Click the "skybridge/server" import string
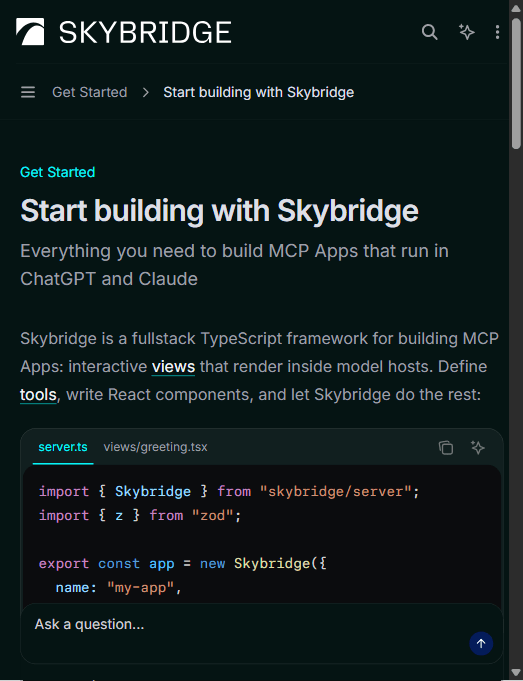Screen dimensions: 523x681 point(336,492)
